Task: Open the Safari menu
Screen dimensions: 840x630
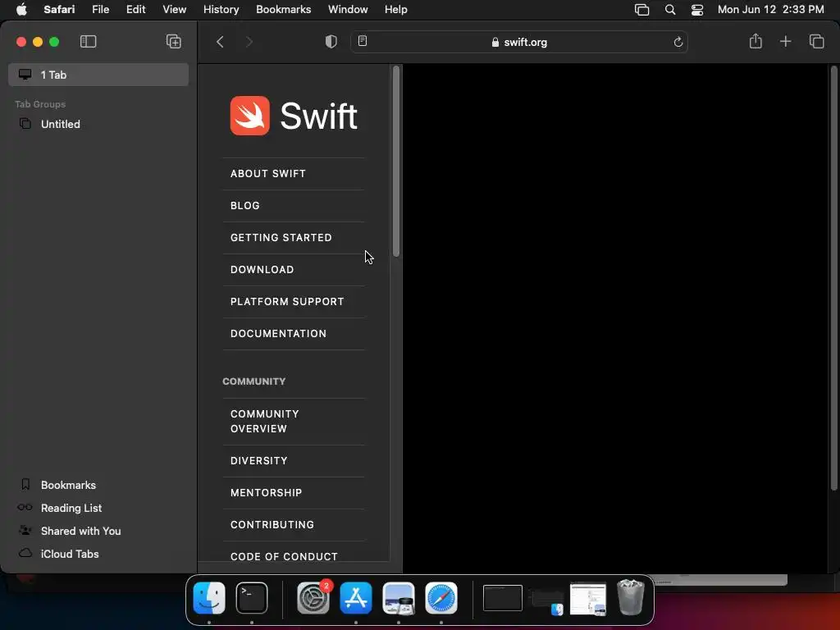Action: click(59, 10)
